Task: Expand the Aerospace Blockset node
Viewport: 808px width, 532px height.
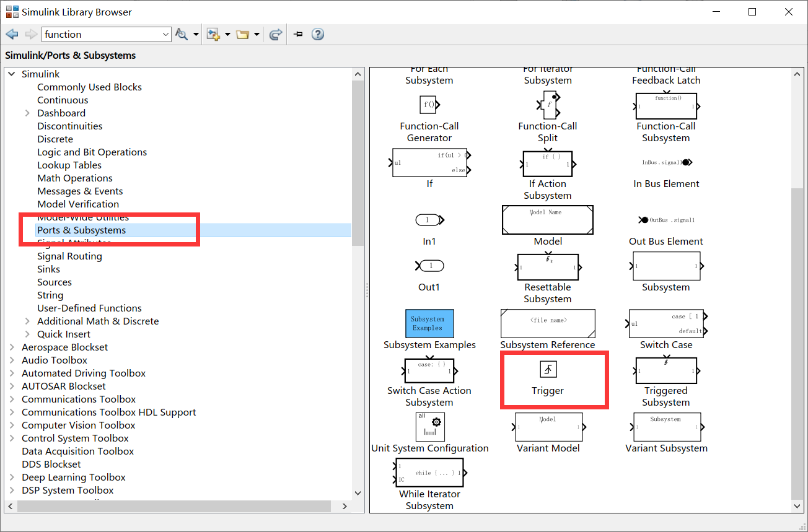Action: point(12,347)
